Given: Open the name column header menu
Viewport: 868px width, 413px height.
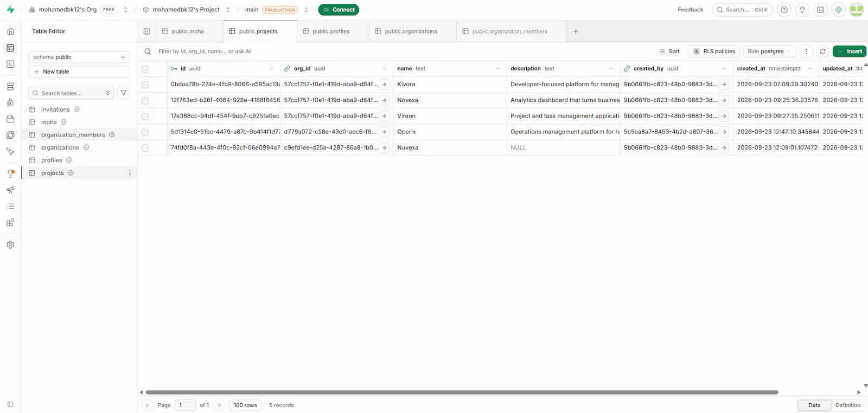Looking at the screenshot, I should tap(497, 69).
